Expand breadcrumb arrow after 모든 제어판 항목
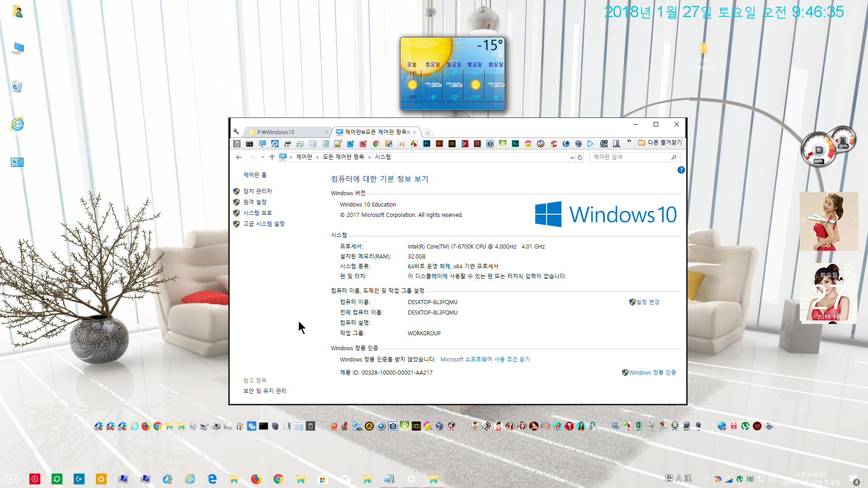Screen dimensions: 868x488 point(369,157)
